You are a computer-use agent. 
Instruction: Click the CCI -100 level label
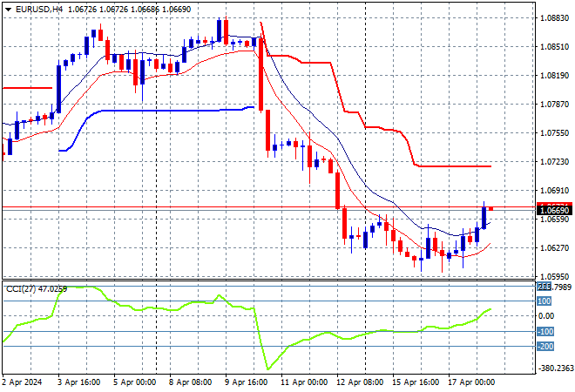coord(545,332)
